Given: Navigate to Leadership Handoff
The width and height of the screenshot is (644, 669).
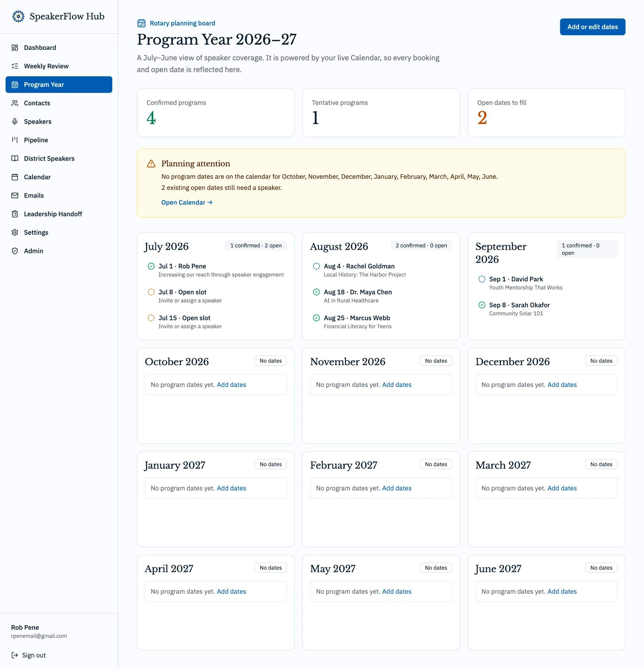Looking at the screenshot, I should [59, 214].
